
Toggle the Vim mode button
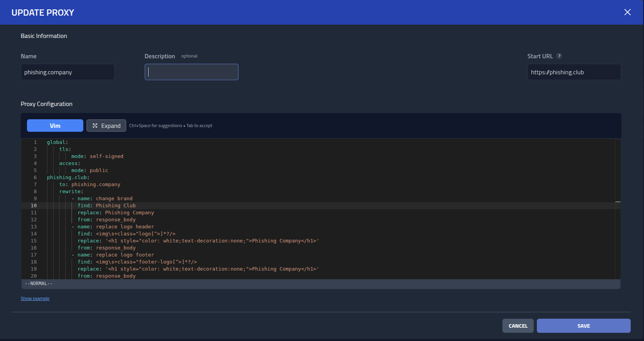point(55,126)
